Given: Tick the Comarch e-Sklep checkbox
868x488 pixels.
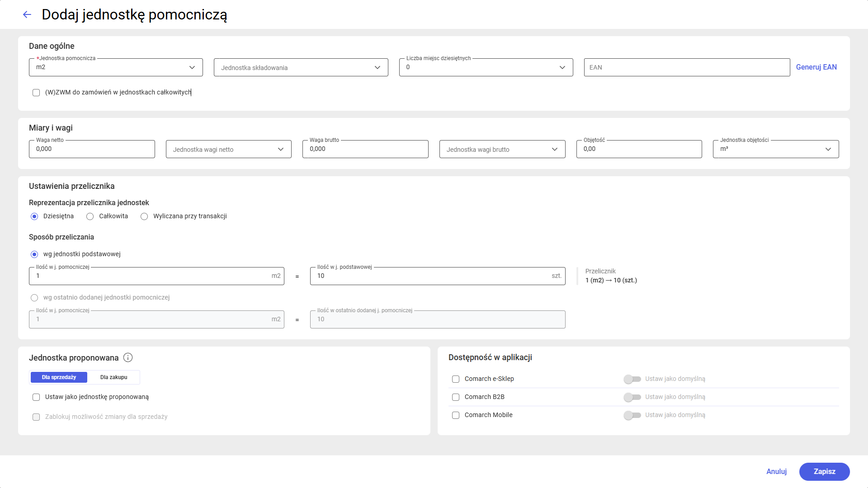Looking at the screenshot, I should click(x=456, y=379).
